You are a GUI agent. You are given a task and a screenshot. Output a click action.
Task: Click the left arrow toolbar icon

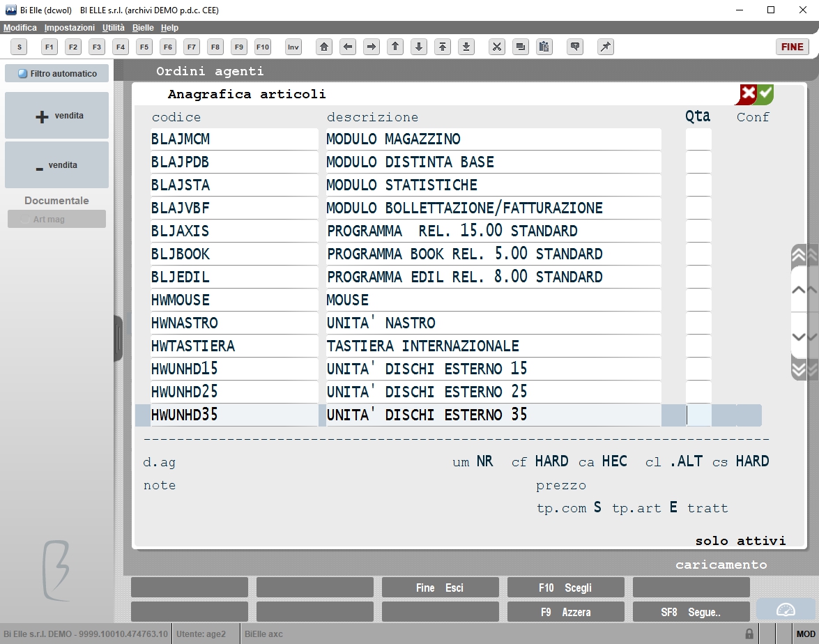348,47
